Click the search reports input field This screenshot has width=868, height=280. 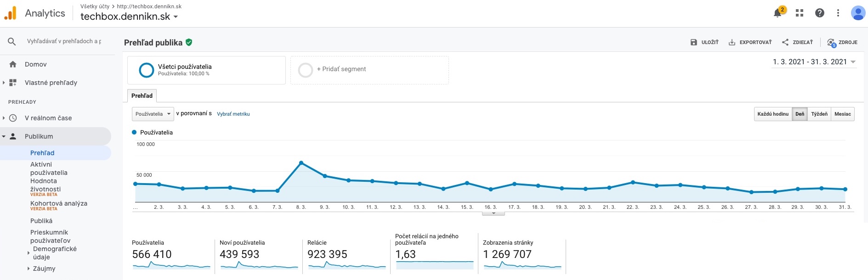tap(64, 41)
